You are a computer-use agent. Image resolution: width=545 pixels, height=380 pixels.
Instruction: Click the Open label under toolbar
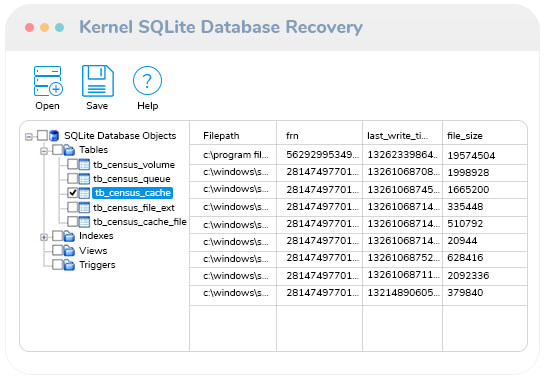pos(48,106)
